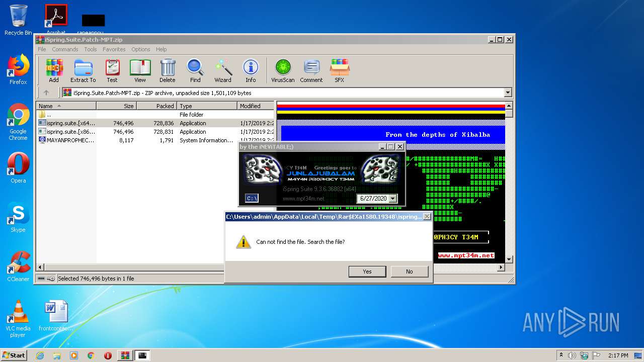The height and width of the screenshot is (362, 644).
Task: Click the Extract To toolbar icon
Action: 83,70
